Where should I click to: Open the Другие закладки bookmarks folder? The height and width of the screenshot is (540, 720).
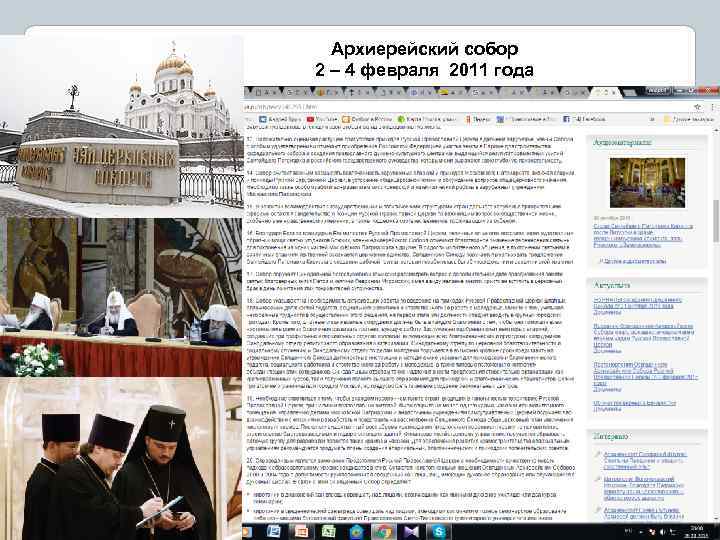pyautogui.click(x=689, y=119)
